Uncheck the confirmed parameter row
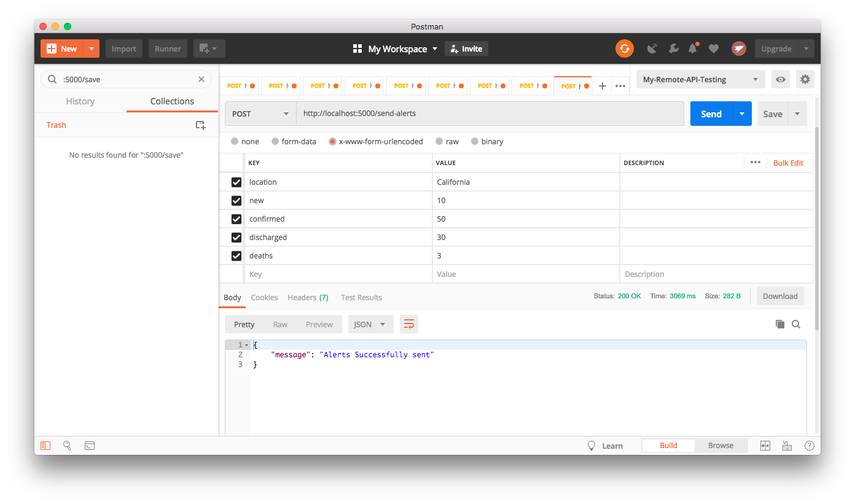855x504 pixels. (236, 219)
